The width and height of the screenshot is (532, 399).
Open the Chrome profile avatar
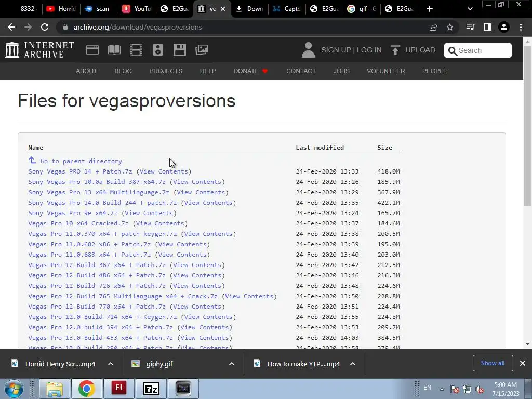click(504, 27)
